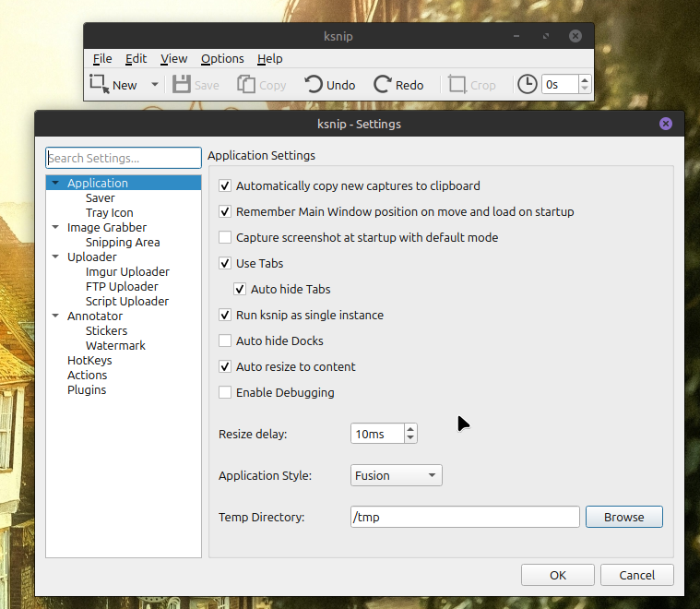
Task: Select HotKeys settings page
Action: 89,360
